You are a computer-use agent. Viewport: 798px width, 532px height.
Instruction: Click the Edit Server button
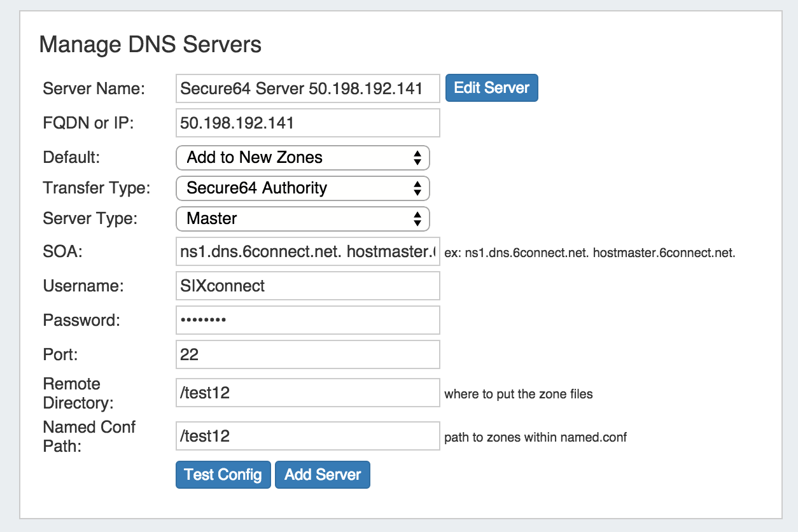(x=491, y=88)
